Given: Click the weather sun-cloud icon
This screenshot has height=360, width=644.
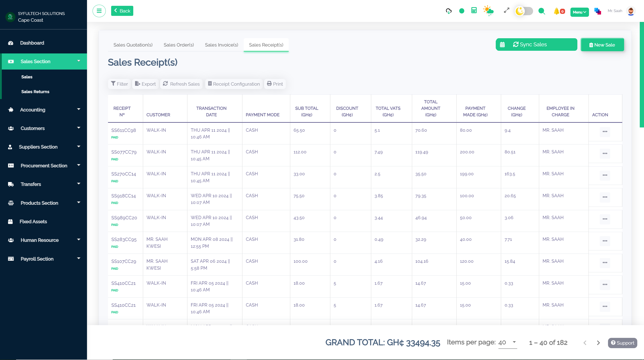Looking at the screenshot, I should pyautogui.click(x=488, y=11).
